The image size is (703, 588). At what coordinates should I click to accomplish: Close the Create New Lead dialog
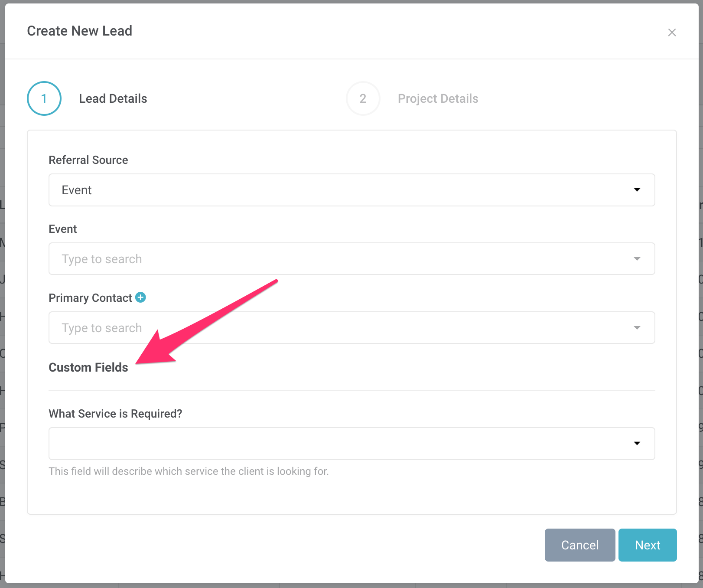pyautogui.click(x=672, y=33)
